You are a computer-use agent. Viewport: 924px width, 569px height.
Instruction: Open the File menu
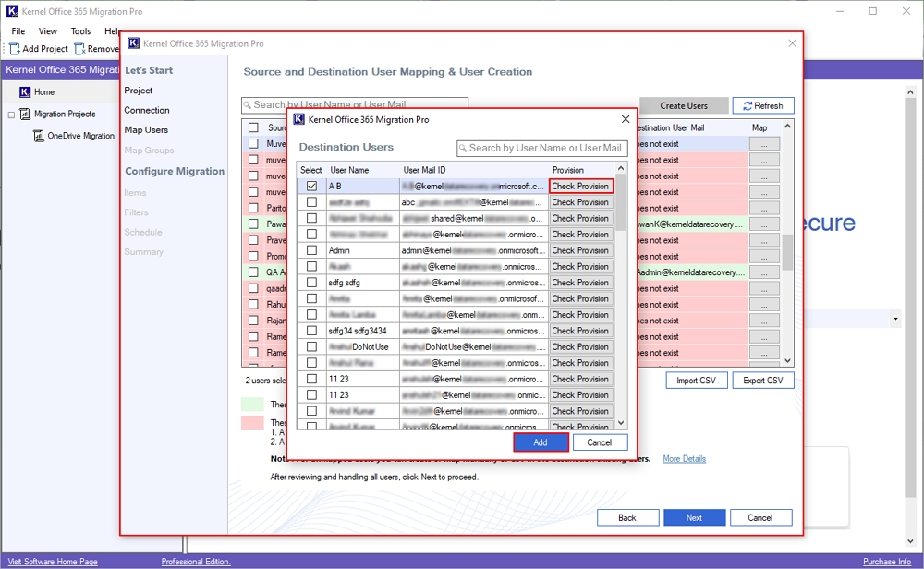tap(18, 31)
